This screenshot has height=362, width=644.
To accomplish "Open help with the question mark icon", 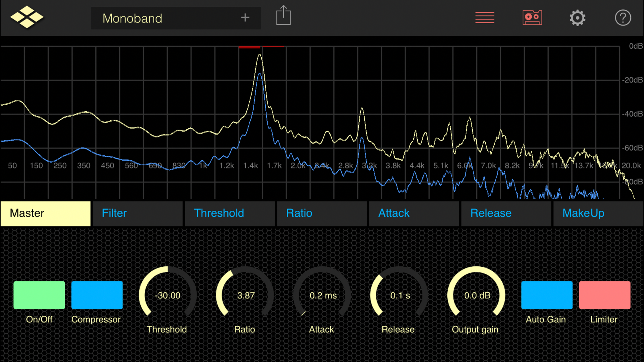I will click(623, 18).
